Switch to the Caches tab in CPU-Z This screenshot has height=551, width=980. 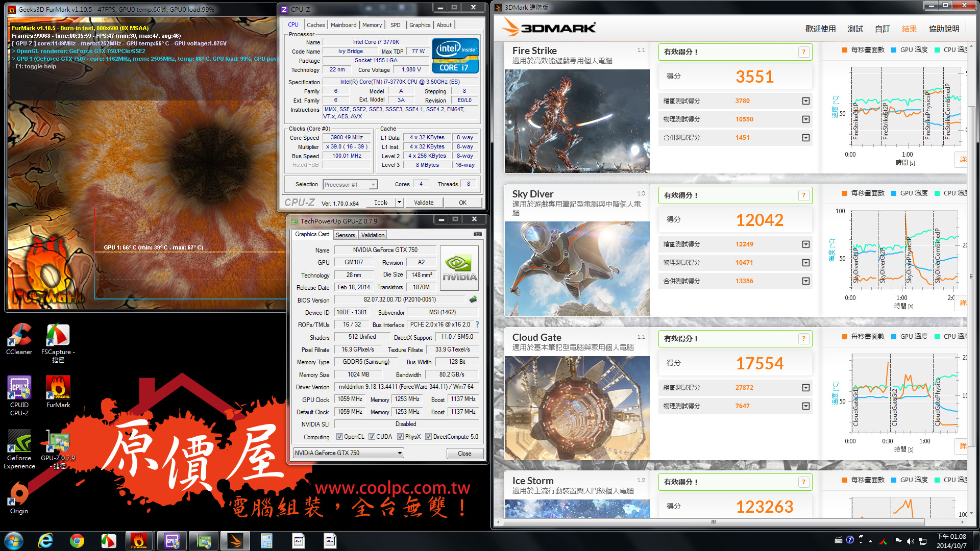coord(315,25)
